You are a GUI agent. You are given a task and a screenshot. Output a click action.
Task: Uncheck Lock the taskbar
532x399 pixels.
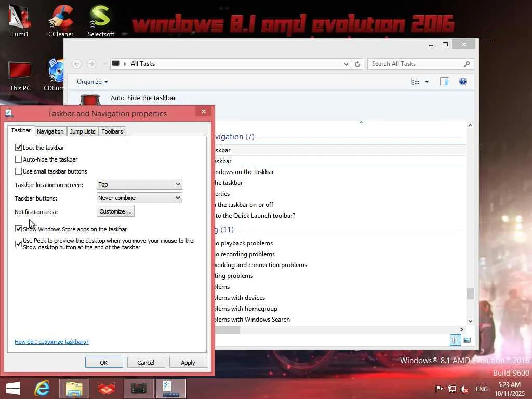coord(18,147)
